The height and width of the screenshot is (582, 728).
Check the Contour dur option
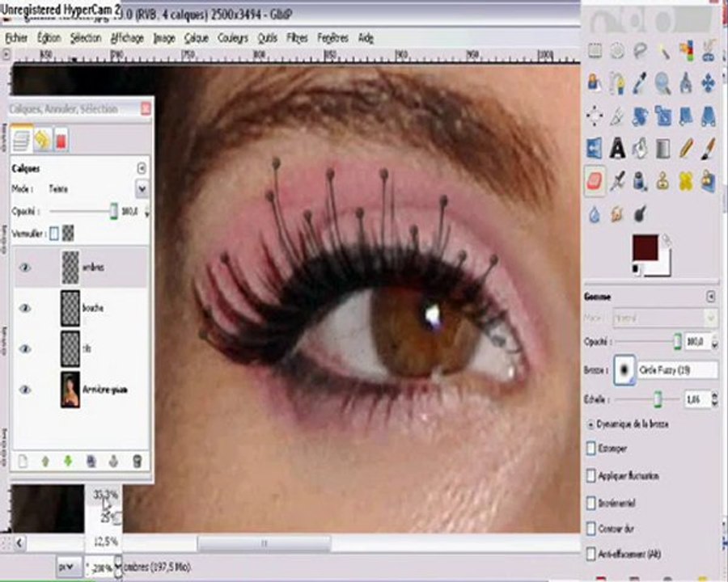point(591,528)
